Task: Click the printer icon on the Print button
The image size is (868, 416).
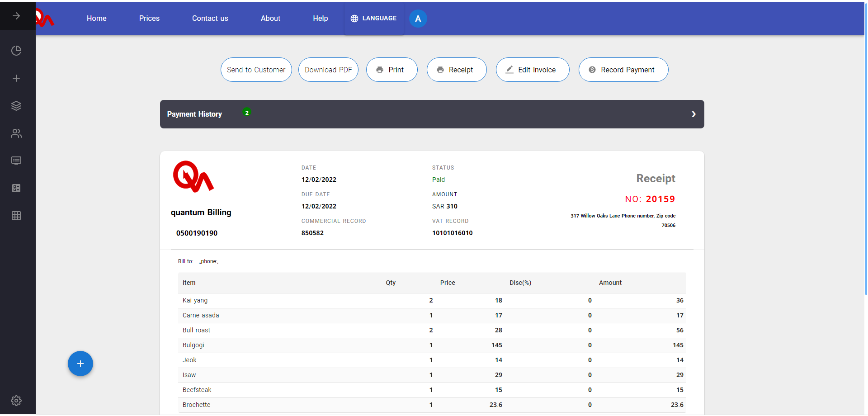Action: 380,70
